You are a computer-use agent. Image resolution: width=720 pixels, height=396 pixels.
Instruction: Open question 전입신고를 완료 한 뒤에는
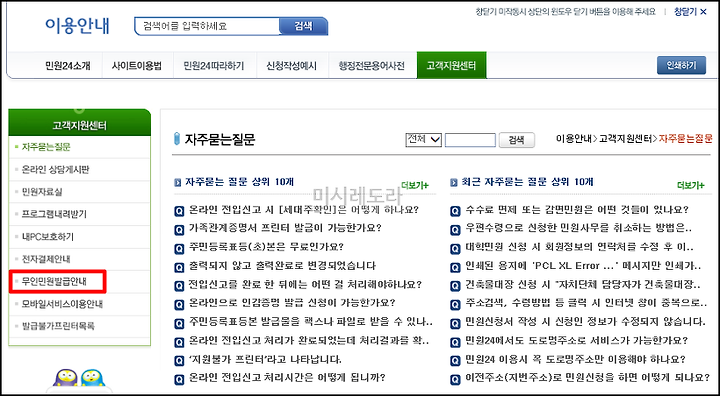[x=305, y=285]
